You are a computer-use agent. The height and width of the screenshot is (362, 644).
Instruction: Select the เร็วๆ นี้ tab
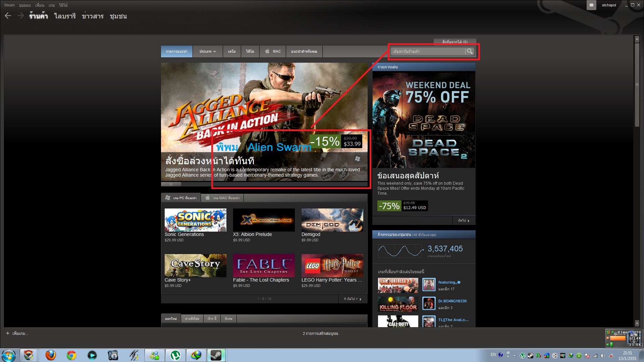(212, 318)
